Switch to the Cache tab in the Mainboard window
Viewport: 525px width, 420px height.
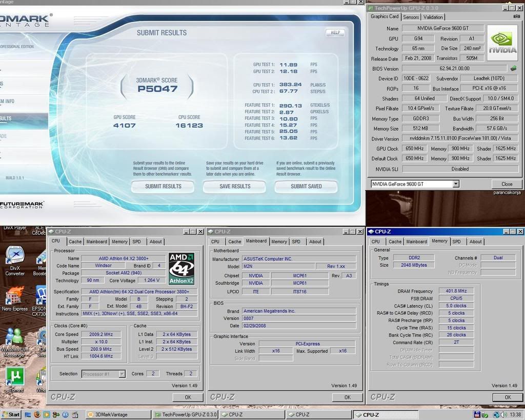235,242
